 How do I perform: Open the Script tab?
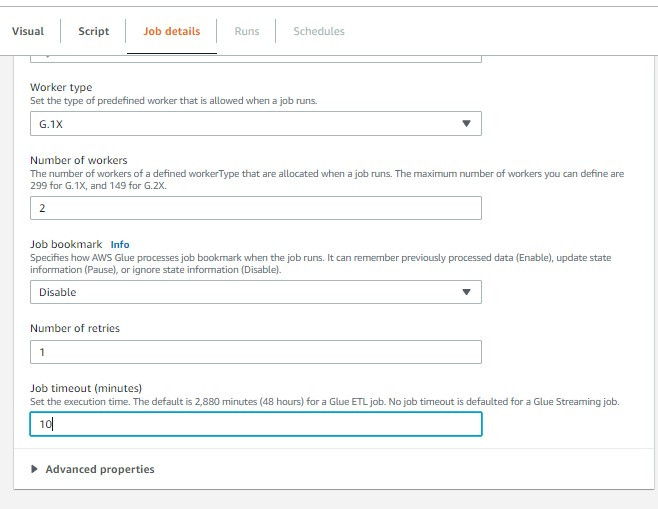(x=94, y=31)
